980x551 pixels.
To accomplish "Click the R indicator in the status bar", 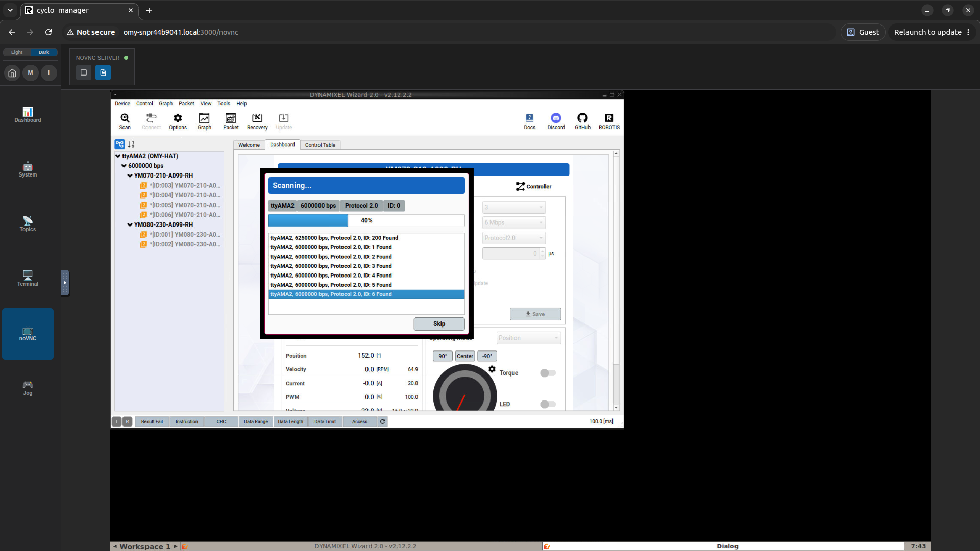I will point(128,421).
